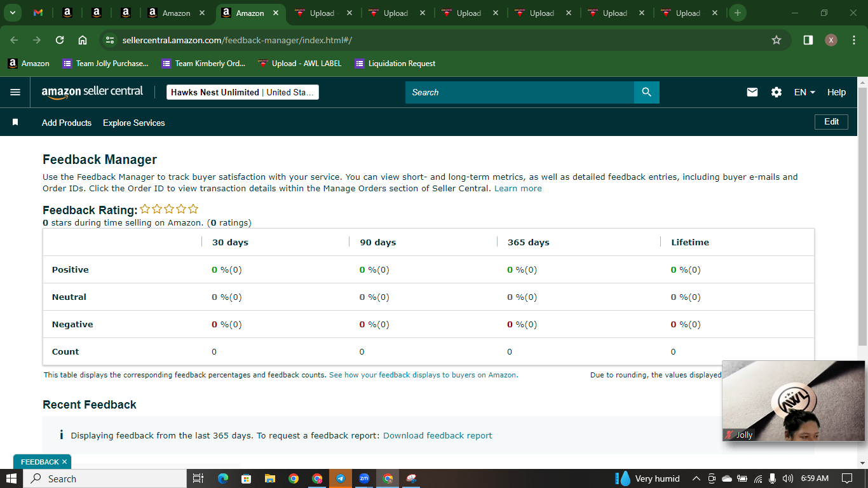This screenshot has height=488, width=868.
Task: Click the Negative row label
Action: [x=72, y=324]
